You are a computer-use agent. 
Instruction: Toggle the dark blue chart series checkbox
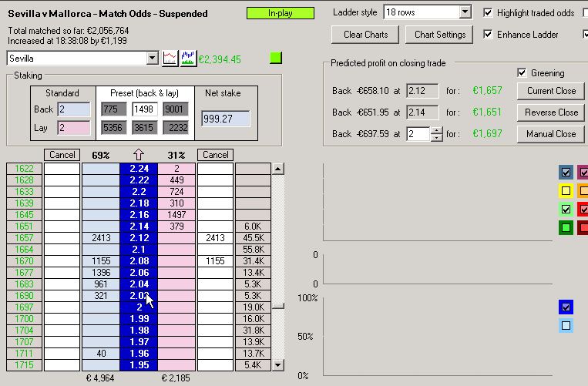pos(566,173)
